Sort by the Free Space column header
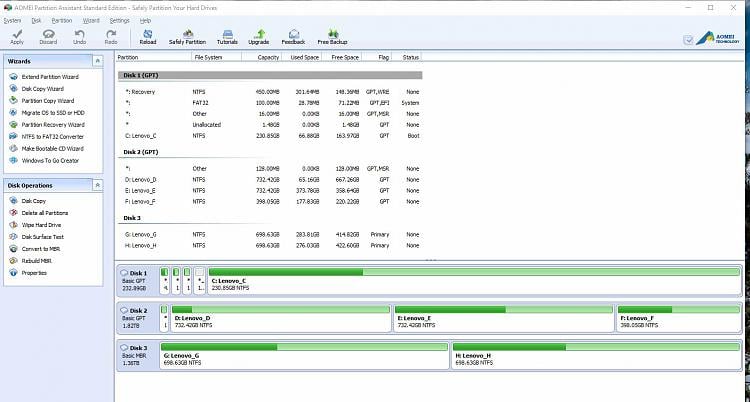This screenshot has width=750, height=402. [x=341, y=57]
